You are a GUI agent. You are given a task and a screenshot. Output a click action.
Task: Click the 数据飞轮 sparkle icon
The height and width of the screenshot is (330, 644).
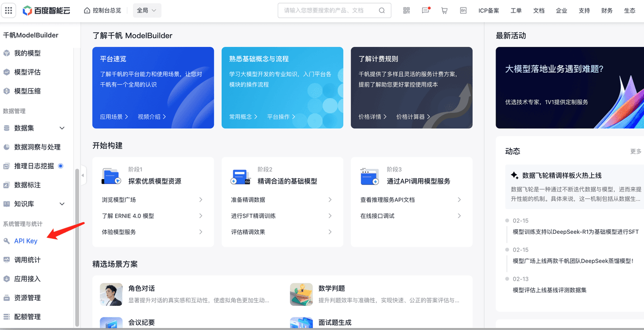(x=515, y=175)
